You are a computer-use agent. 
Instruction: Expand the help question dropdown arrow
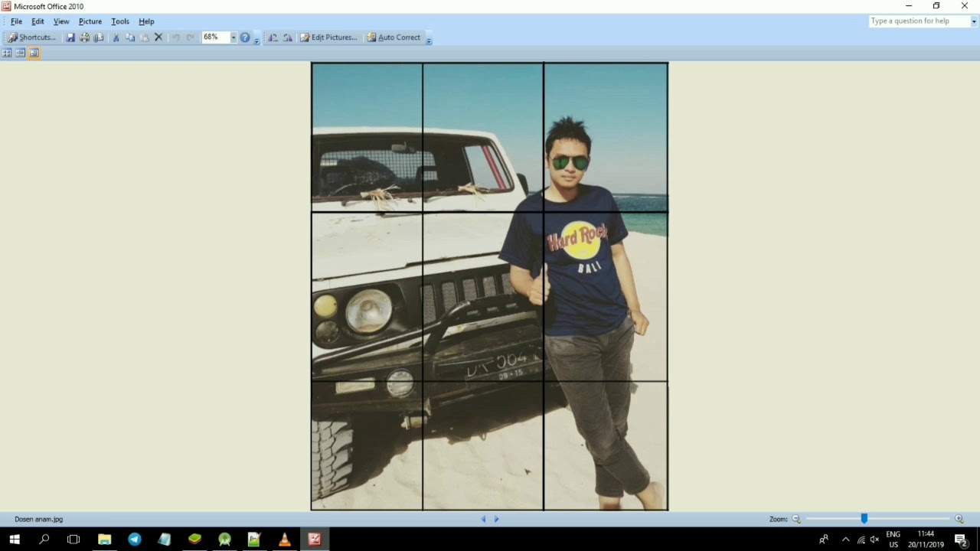[x=974, y=21]
